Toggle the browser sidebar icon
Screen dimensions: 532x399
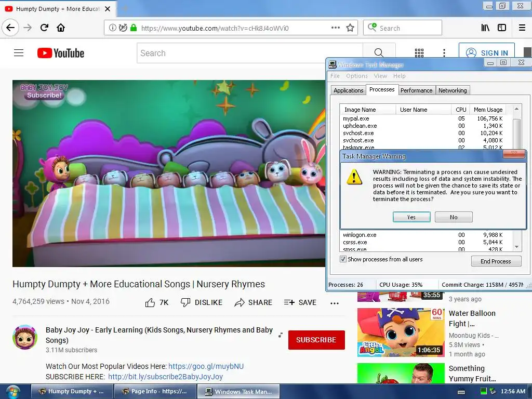point(502,28)
